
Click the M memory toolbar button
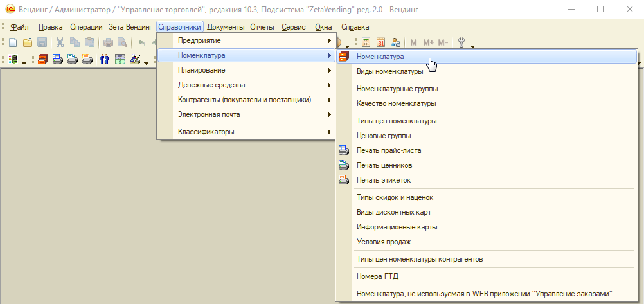[x=414, y=42]
